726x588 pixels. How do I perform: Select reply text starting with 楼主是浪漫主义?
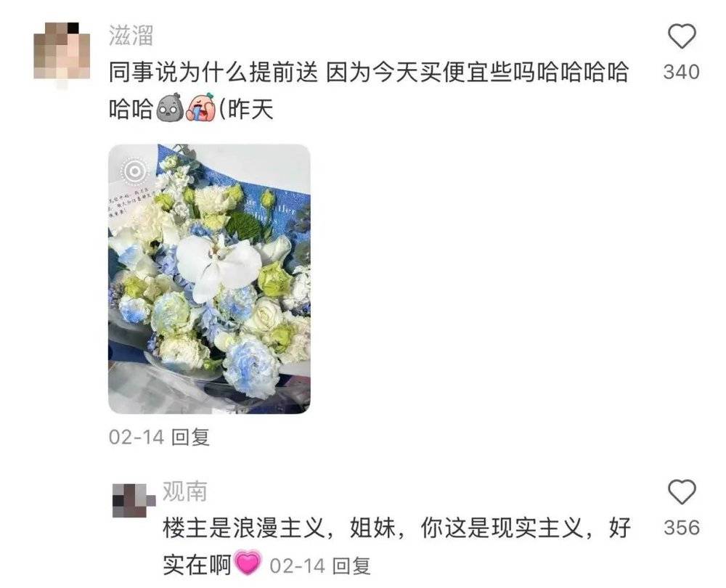coord(396,547)
